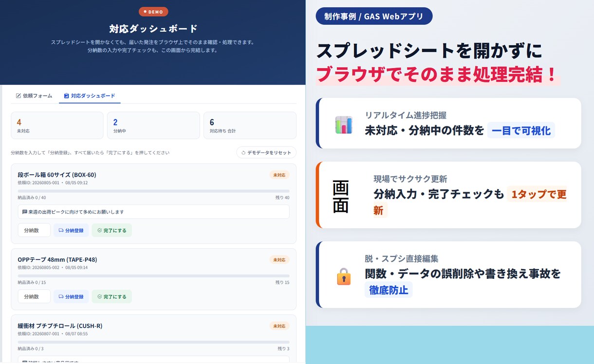Click the 未対応 badge on OPPテープ 48mm
The height and width of the screenshot is (364, 594).
[x=279, y=259]
